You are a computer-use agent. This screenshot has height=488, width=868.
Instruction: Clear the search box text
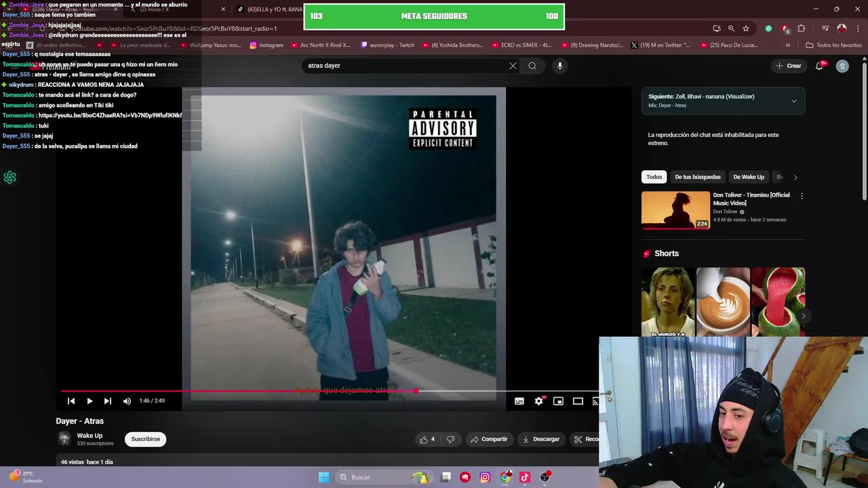coord(513,66)
